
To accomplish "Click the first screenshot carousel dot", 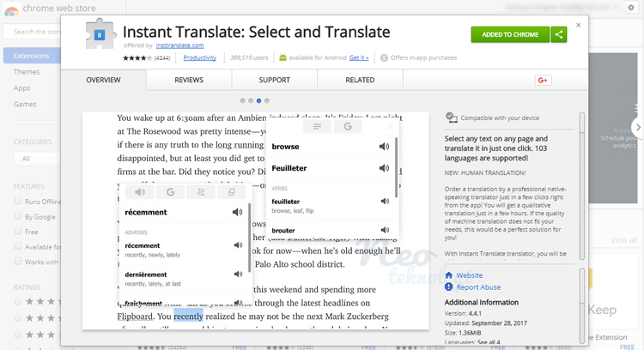I will pyautogui.click(x=242, y=101).
